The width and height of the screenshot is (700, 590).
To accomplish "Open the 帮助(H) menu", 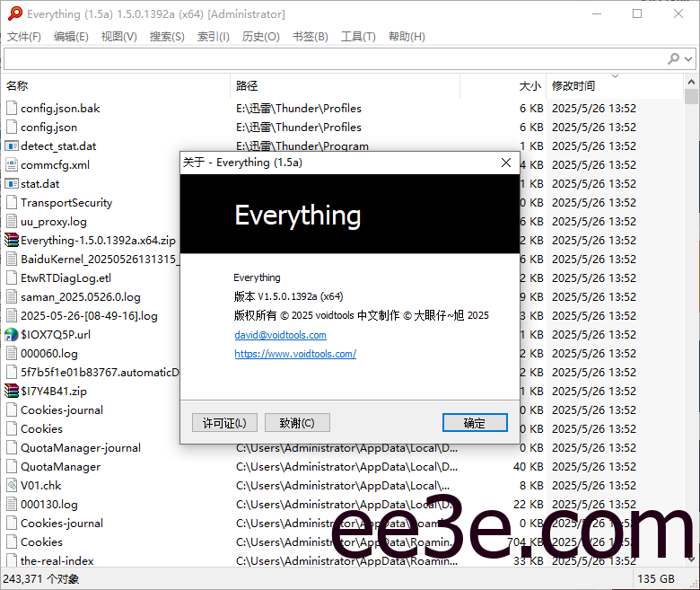I will tap(407, 37).
